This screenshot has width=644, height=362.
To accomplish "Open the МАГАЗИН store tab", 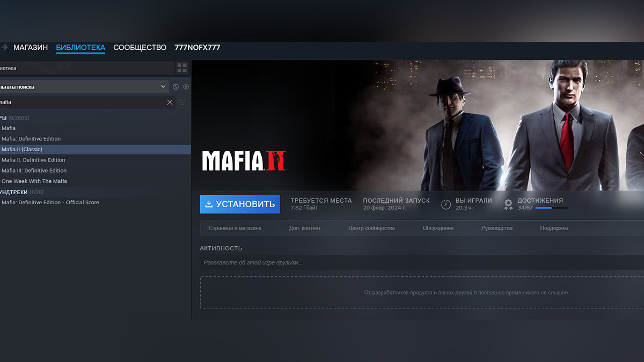I will pos(31,47).
